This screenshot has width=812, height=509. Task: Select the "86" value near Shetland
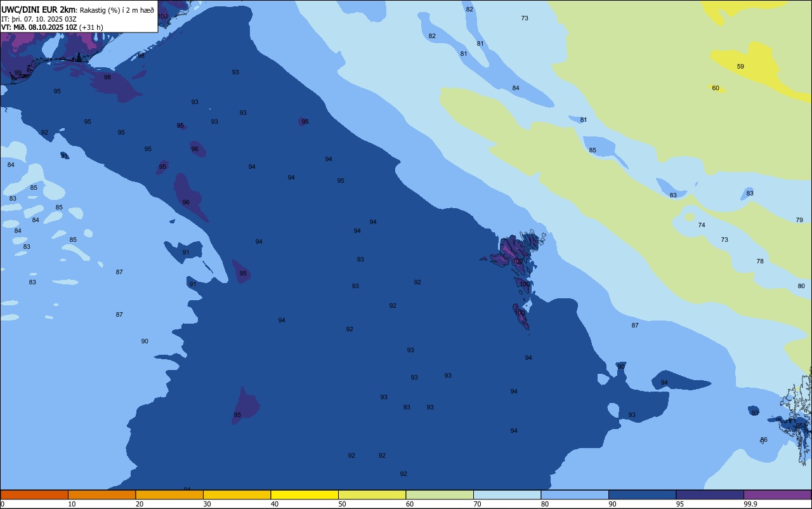click(x=764, y=440)
